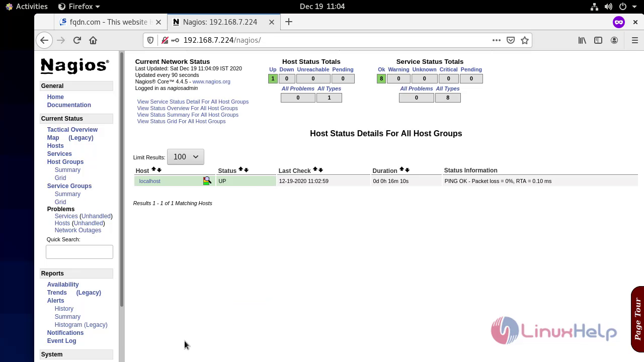Open Firefox home page button
This screenshot has width=644, height=362.
coord(93,40)
